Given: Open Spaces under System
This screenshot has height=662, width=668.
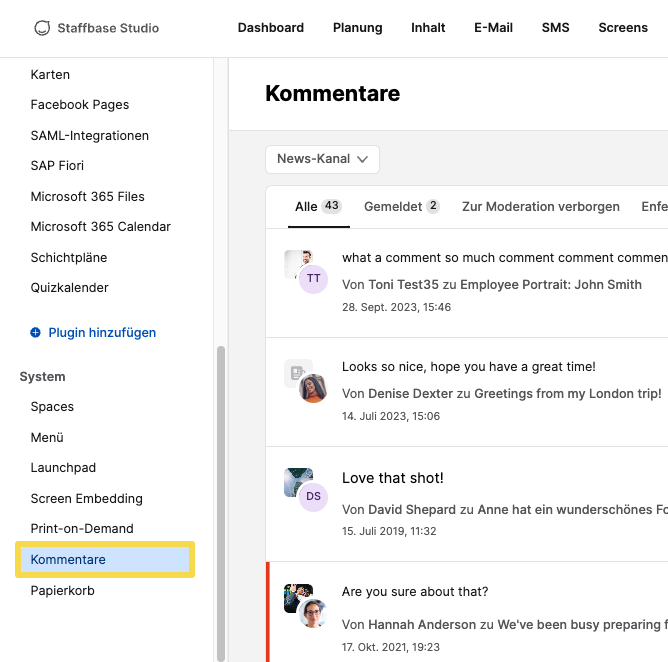Looking at the screenshot, I should [x=52, y=407].
